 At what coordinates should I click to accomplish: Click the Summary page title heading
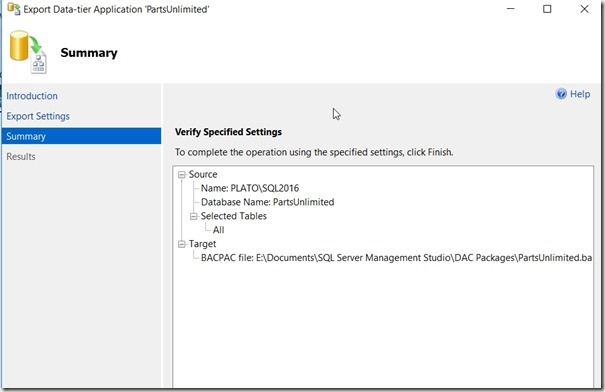click(x=89, y=52)
